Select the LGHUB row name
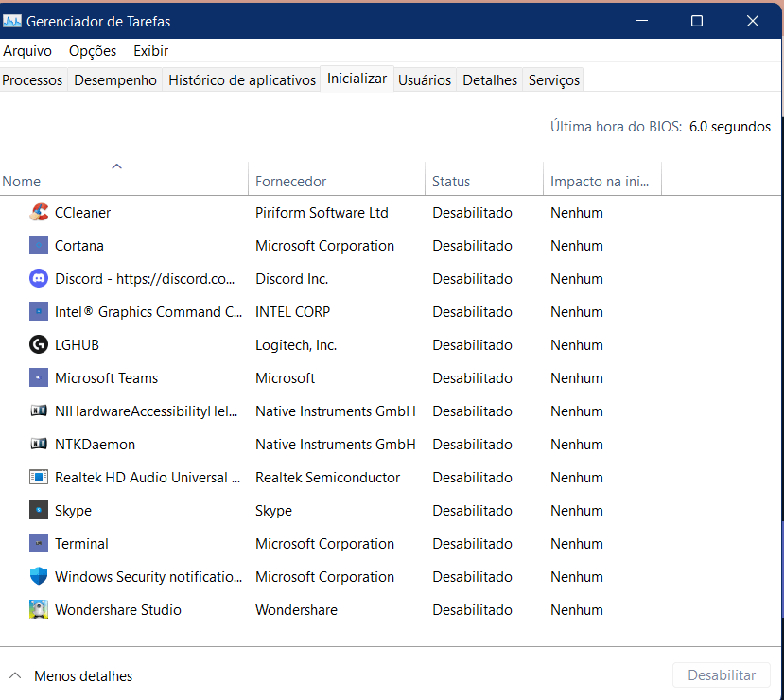This screenshot has height=700, width=784. tap(77, 345)
